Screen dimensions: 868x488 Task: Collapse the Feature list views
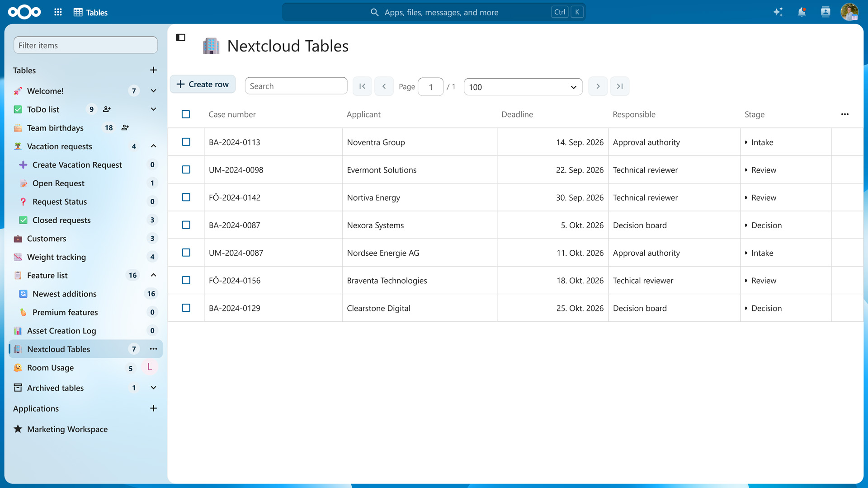154,275
